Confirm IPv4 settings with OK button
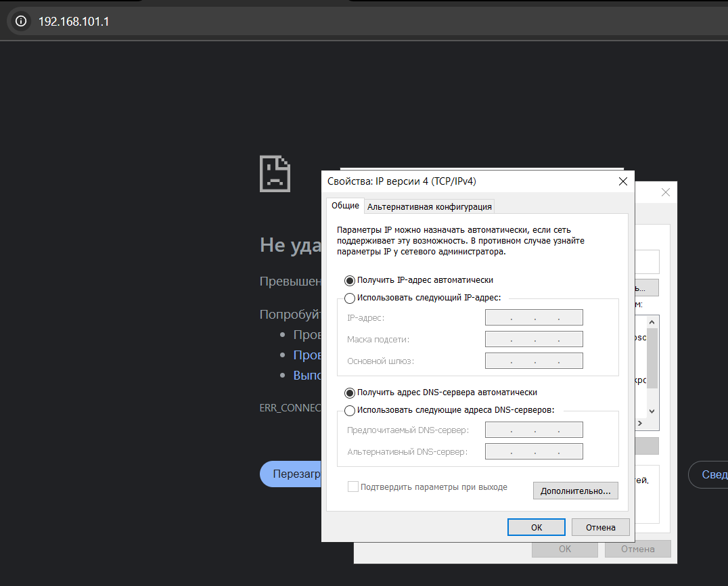Viewport: 728px width, 586px height. point(536,527)
